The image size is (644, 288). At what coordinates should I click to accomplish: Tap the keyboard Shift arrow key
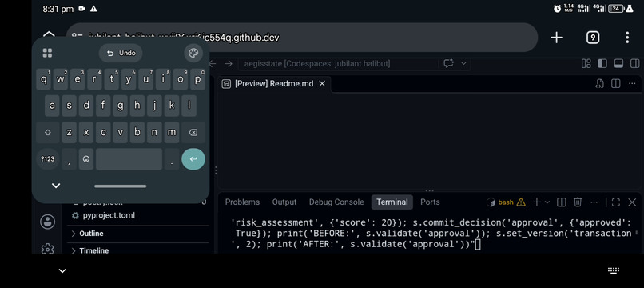(x=48, y=133)
